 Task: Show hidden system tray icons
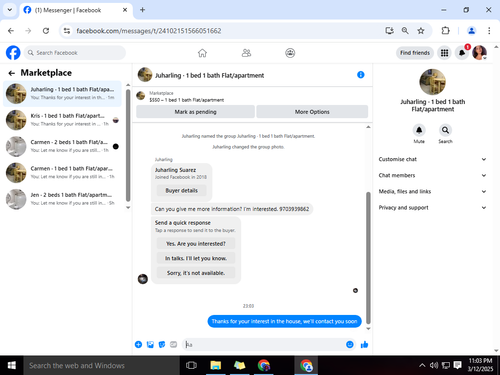(422, 365)
